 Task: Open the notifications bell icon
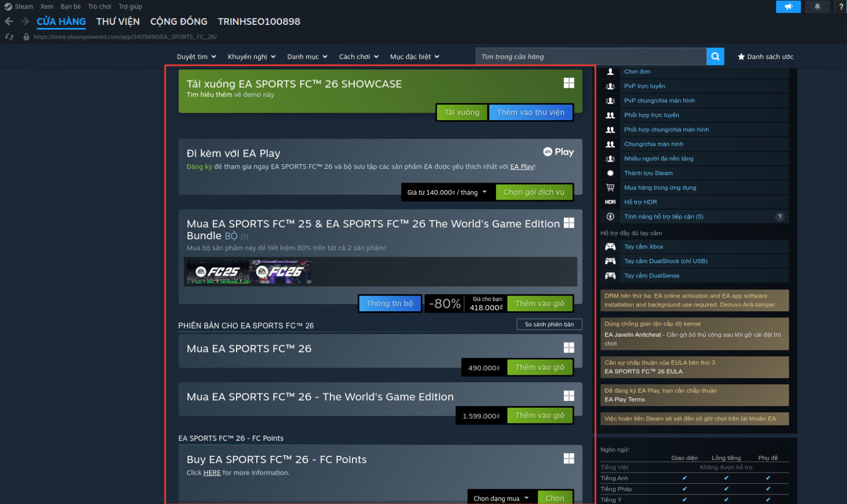click(x=817, y=6)
